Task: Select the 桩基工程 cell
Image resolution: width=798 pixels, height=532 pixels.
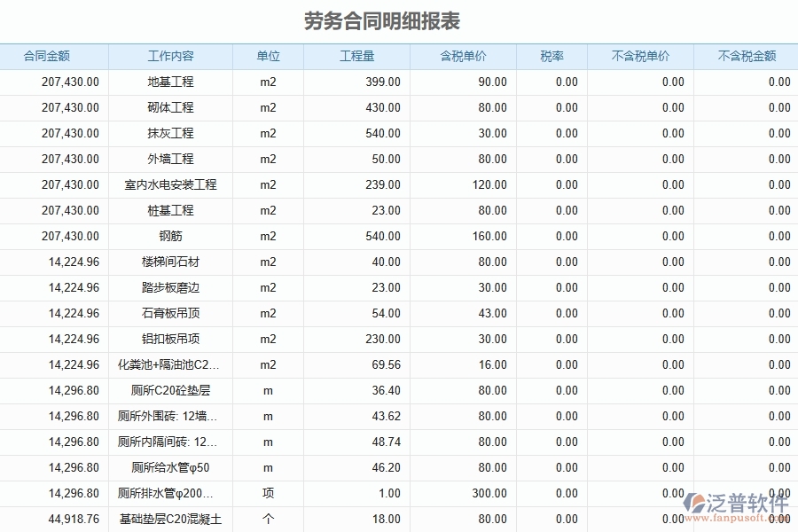Action: (x=170, y=210)
